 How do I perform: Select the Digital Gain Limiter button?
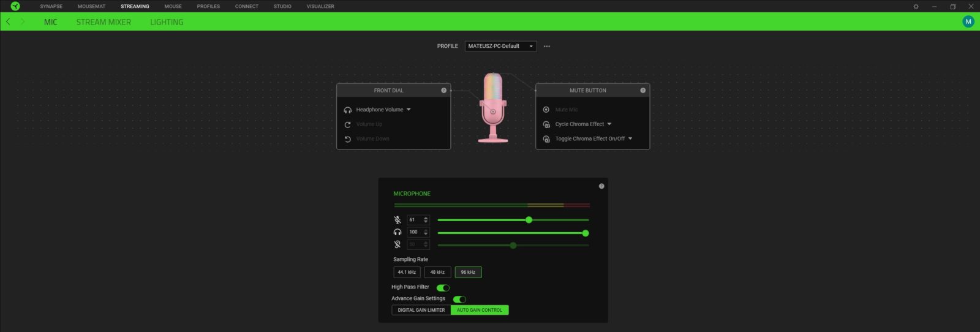[421, 310]
